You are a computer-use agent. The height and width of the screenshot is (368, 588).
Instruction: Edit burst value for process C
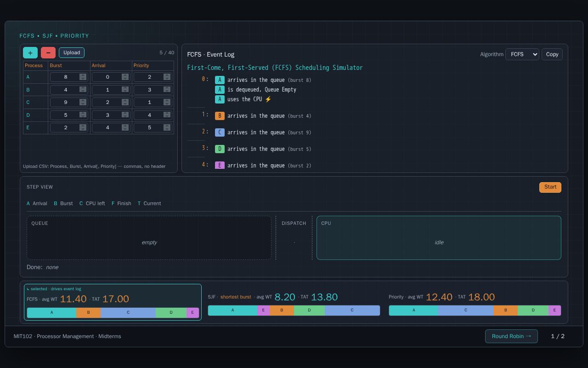click(x=69, y=102)
